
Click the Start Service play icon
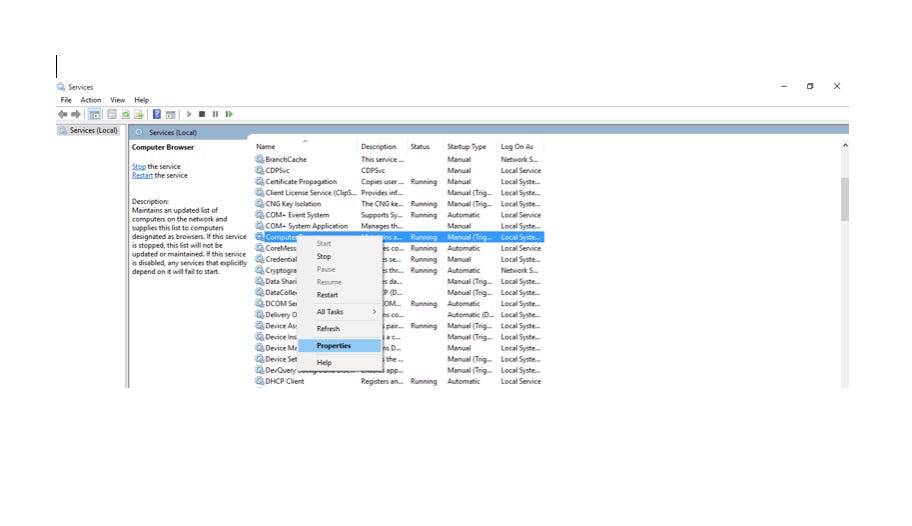(x=189, y=115)
